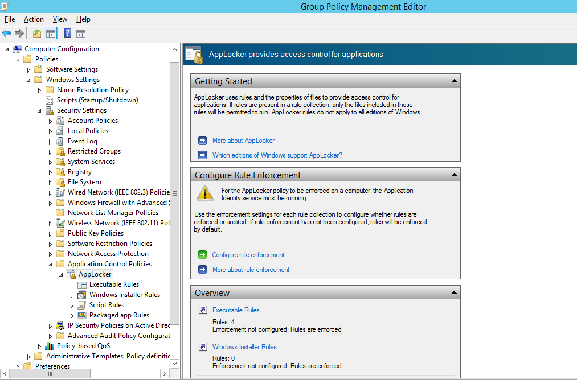577x392 pixels.
Task: Open the More about rule enforcement link
Action: (251, 270)
